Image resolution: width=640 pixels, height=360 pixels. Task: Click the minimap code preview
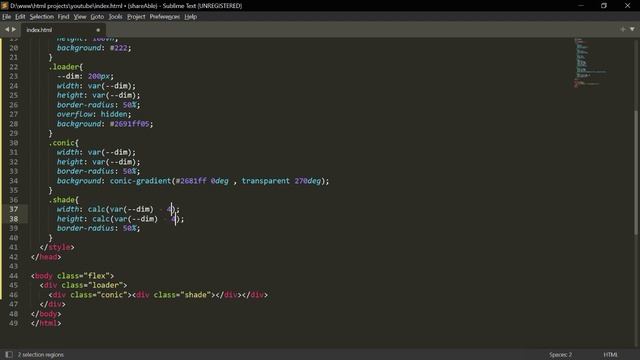[x=590, y=62]
